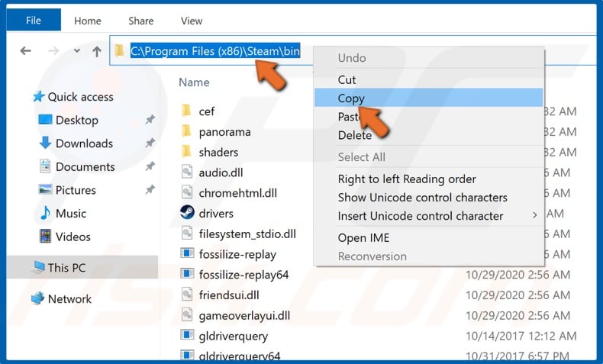603x364 pixels.
Task: Open Desktop in the navigation pane
Action: coord(77,121)
